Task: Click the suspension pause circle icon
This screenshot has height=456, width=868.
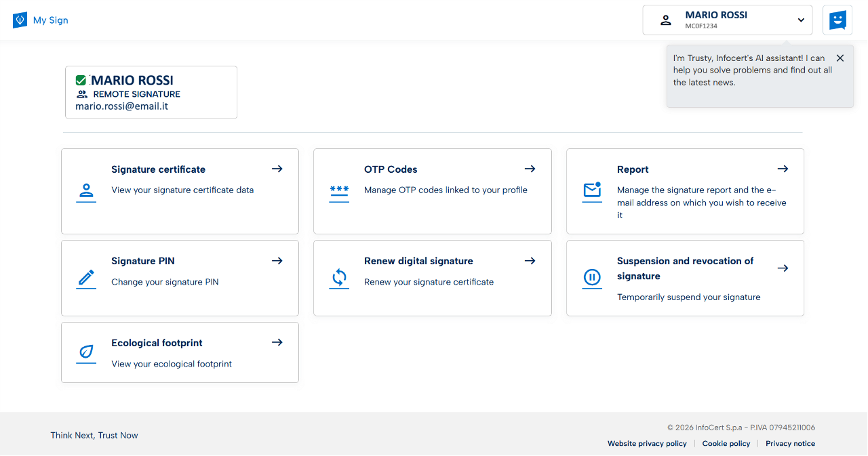Action: coord(592,278)
